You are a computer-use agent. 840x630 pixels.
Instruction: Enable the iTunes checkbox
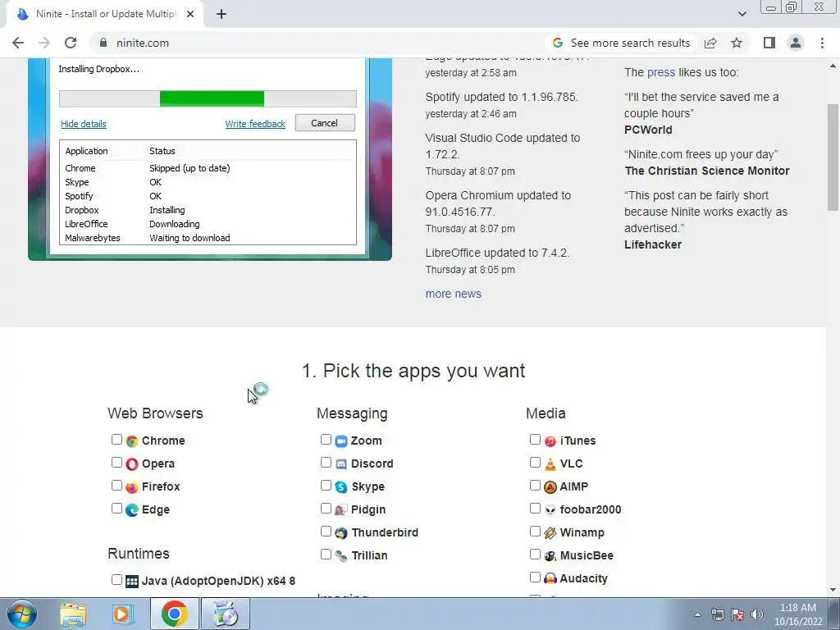pyautogui.click(x=535, y=440)
